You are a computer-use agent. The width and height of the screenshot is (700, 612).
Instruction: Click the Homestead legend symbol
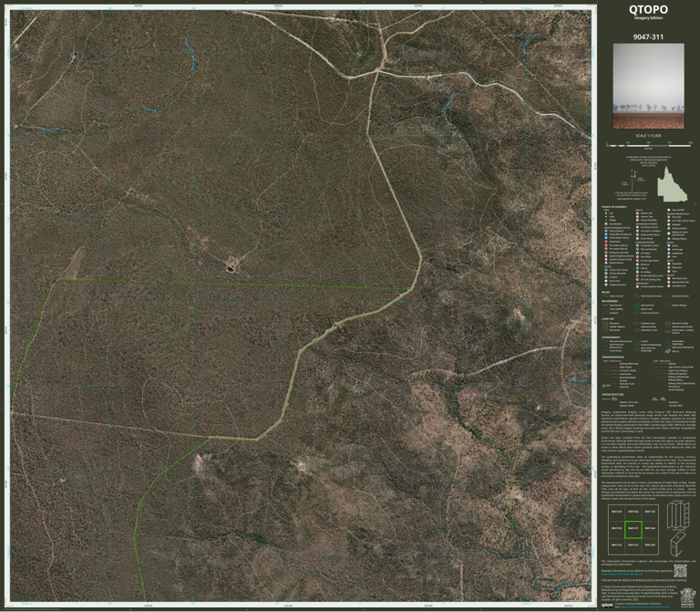[x=606, y=223]
